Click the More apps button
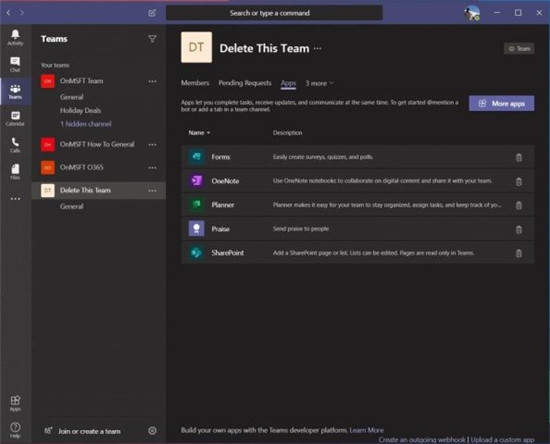The image size is (550, 444). pyautogui.click(x=502, y=103)
